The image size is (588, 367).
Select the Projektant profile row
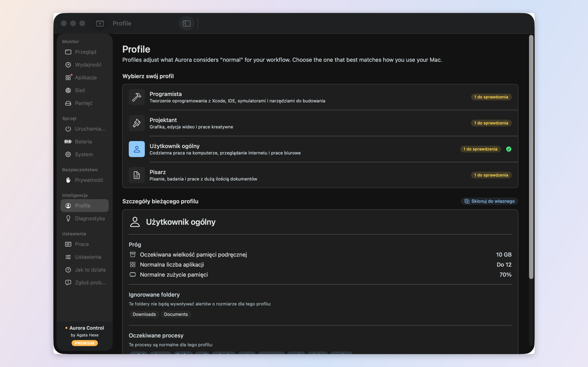(x=320, y=123)
